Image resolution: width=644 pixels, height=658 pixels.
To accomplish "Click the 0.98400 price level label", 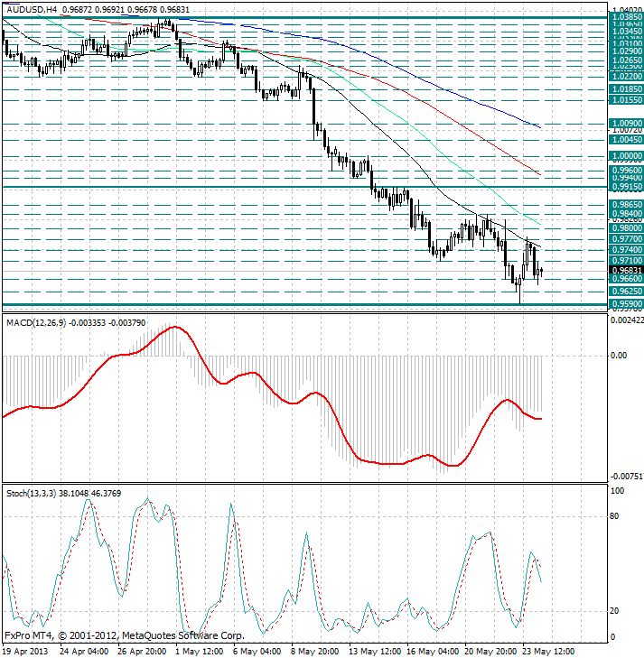I will pyautogui.click(x=626, y=214).
